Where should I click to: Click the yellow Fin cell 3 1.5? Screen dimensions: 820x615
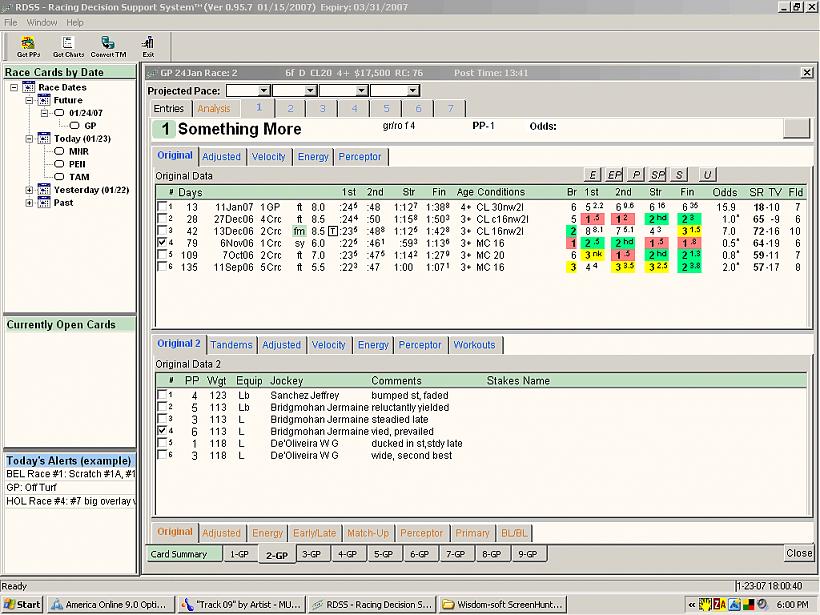690,231
